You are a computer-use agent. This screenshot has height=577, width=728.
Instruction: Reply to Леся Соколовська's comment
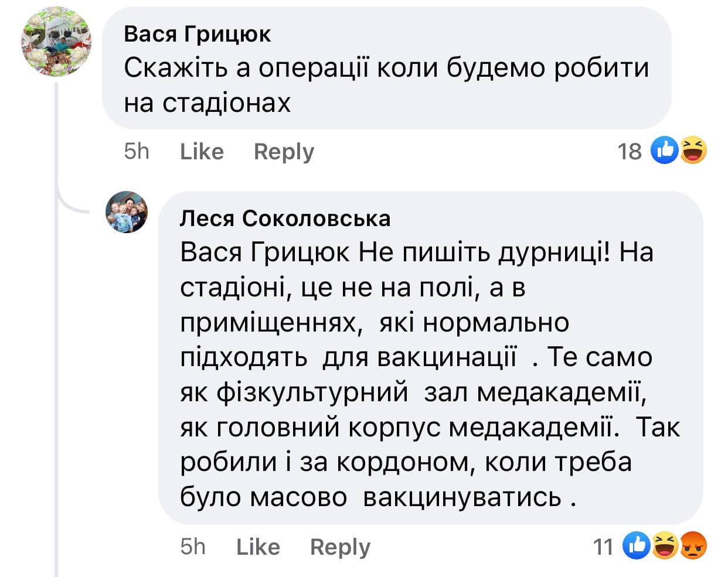(x=340, y=547)
